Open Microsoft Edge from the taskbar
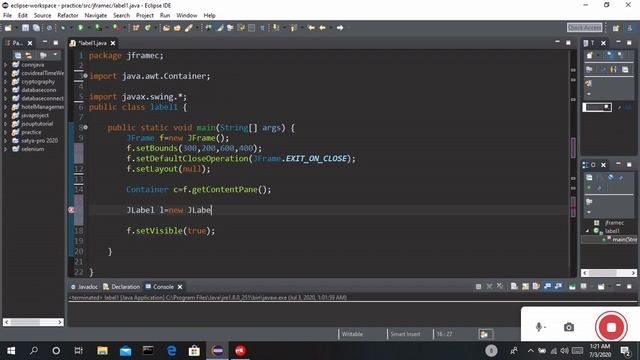 pyautogui.click(x=171, y=351)
